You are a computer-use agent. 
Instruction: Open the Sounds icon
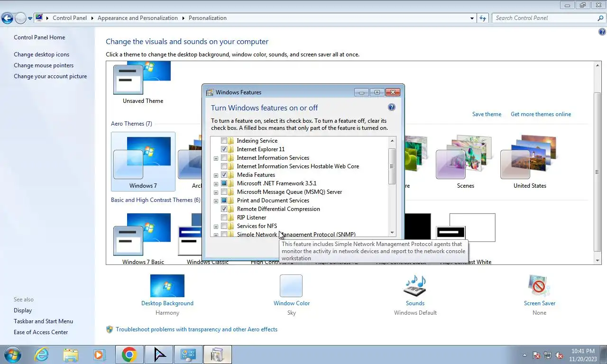click(415, 286)
